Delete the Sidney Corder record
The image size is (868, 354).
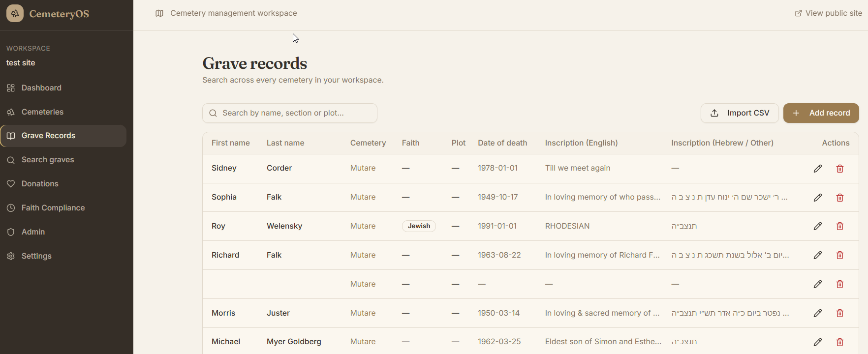(840, 169)
